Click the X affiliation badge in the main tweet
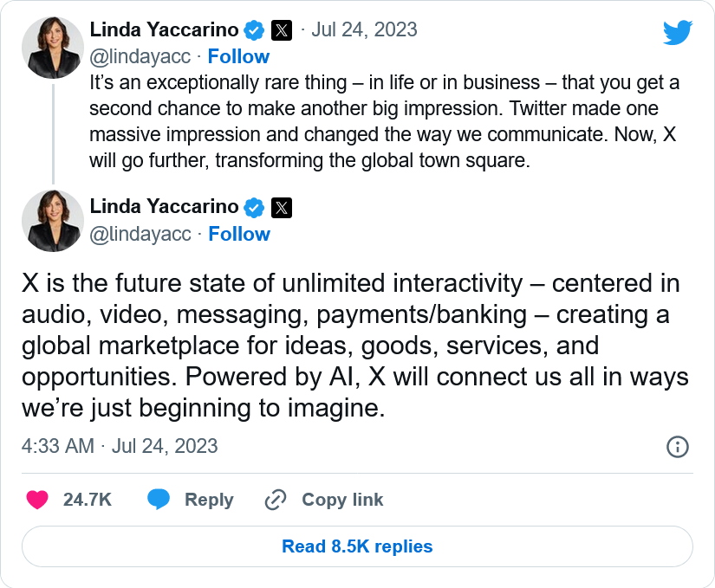715x588 pixels. click(282, 207)
